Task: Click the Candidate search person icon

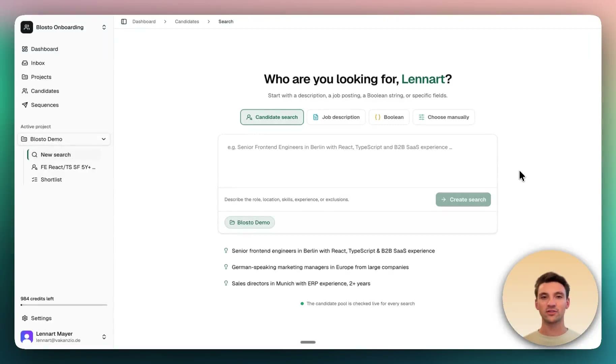Action: tap(249, 117)
